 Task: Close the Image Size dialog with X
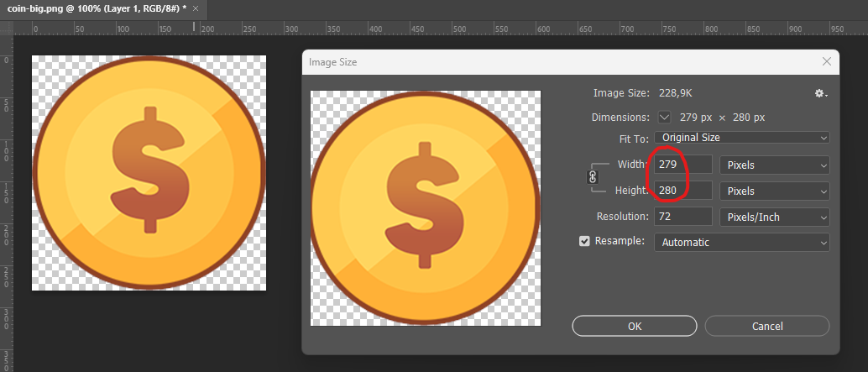pyautogui.click(x=827, y=62)
